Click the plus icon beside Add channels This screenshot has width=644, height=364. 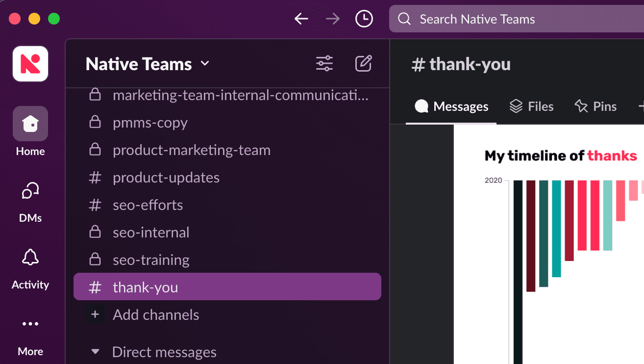95,314
